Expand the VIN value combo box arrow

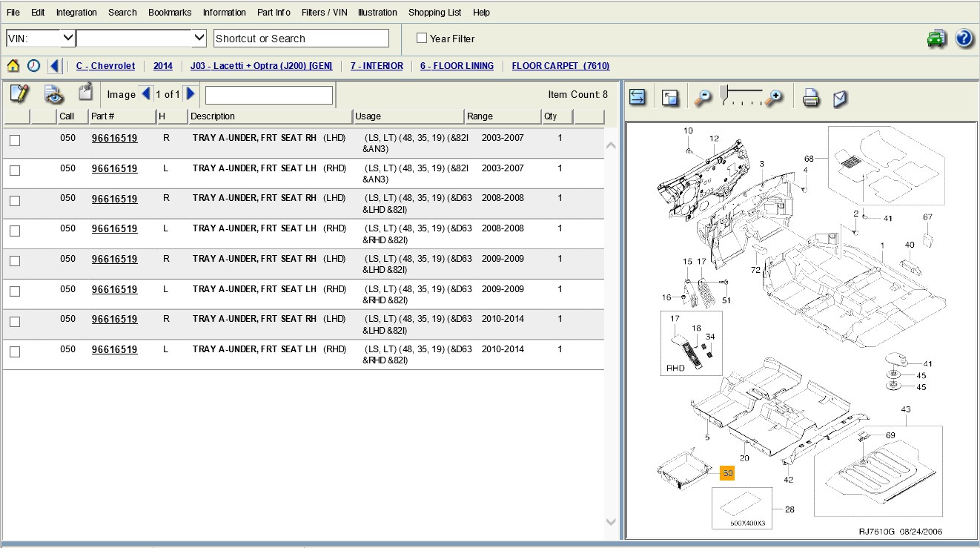click(x=199, y=38)
